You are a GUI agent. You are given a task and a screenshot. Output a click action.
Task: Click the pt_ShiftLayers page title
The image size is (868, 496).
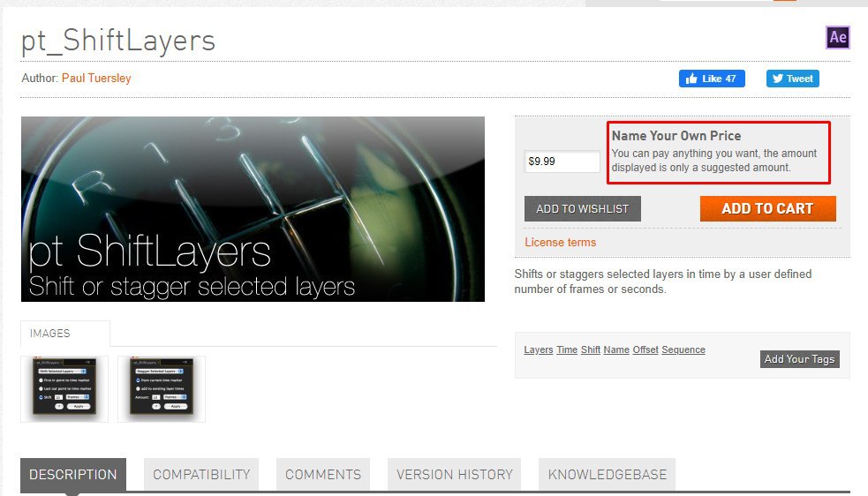point(118,41)
